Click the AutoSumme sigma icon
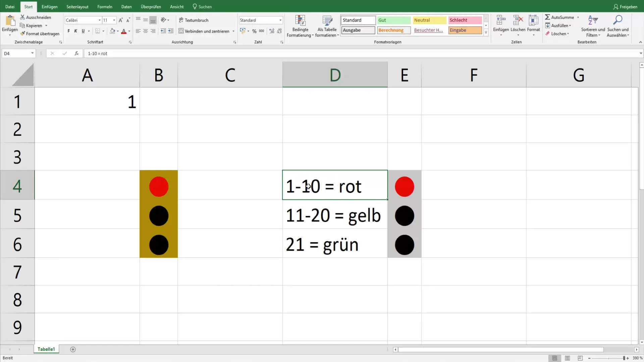Image resolution: width=644 pixels, height=362 pixels. coord(547,17)
